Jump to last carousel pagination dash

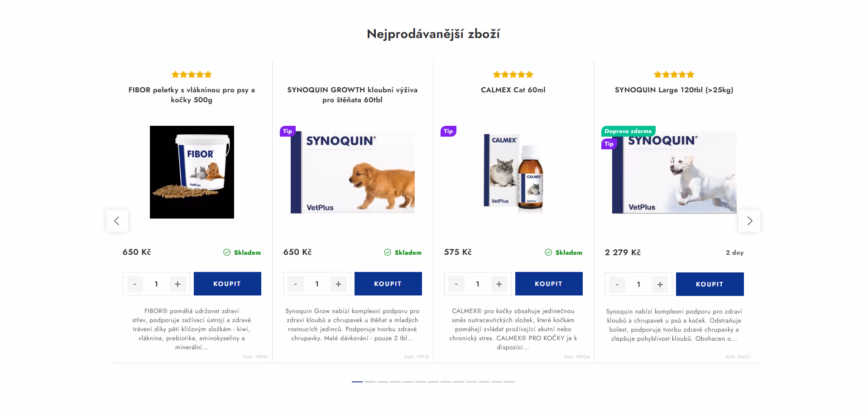pos(509,382)
